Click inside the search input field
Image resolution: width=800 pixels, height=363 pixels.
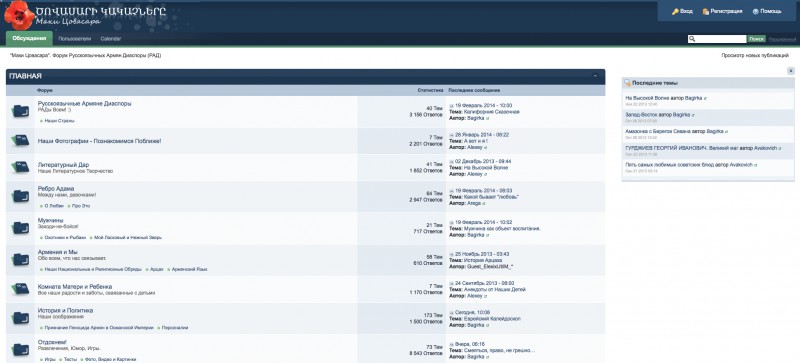720,39
